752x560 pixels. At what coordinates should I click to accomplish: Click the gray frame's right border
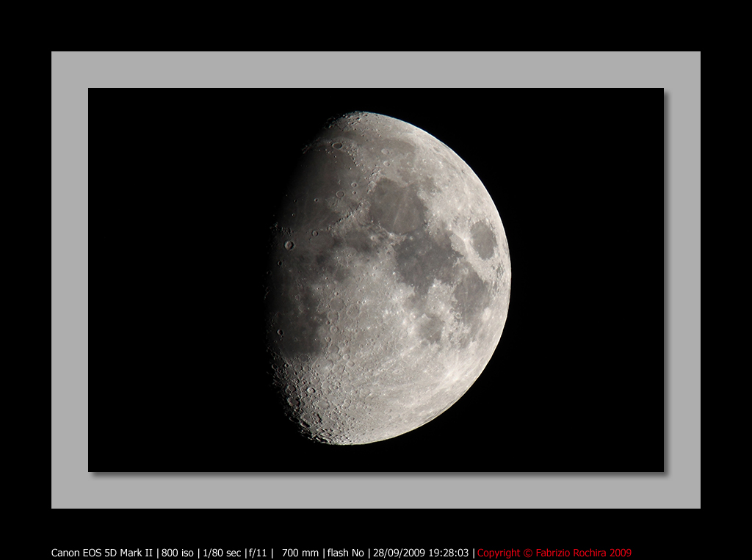pyautogui.click(x=682, y=279)
